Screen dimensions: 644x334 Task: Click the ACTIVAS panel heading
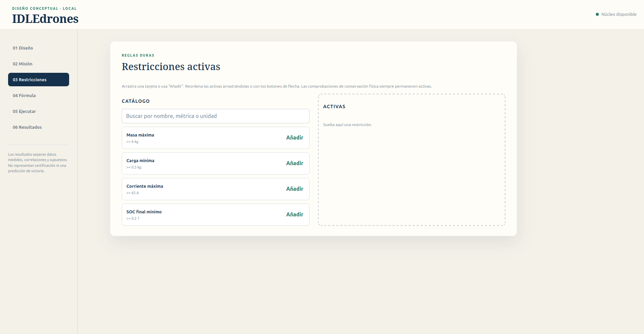coord(334,107)
